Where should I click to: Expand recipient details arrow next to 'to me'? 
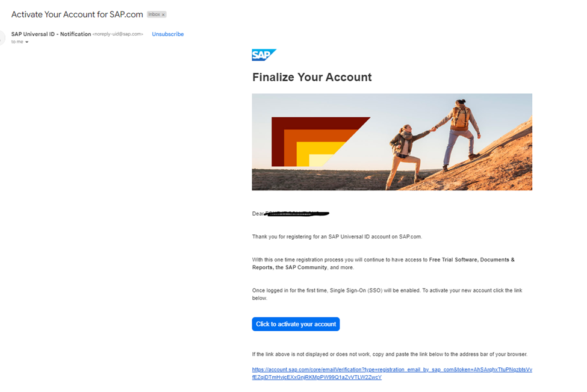click(x=26, y=42)
